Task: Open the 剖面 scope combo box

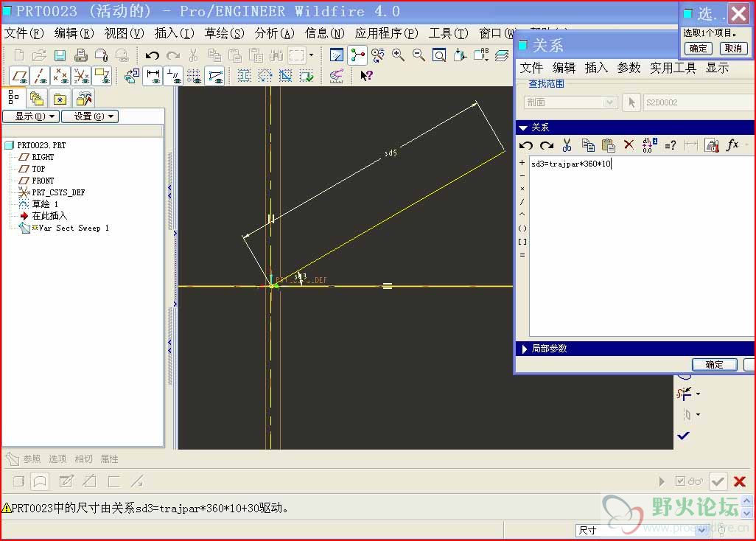Action: 570,102
